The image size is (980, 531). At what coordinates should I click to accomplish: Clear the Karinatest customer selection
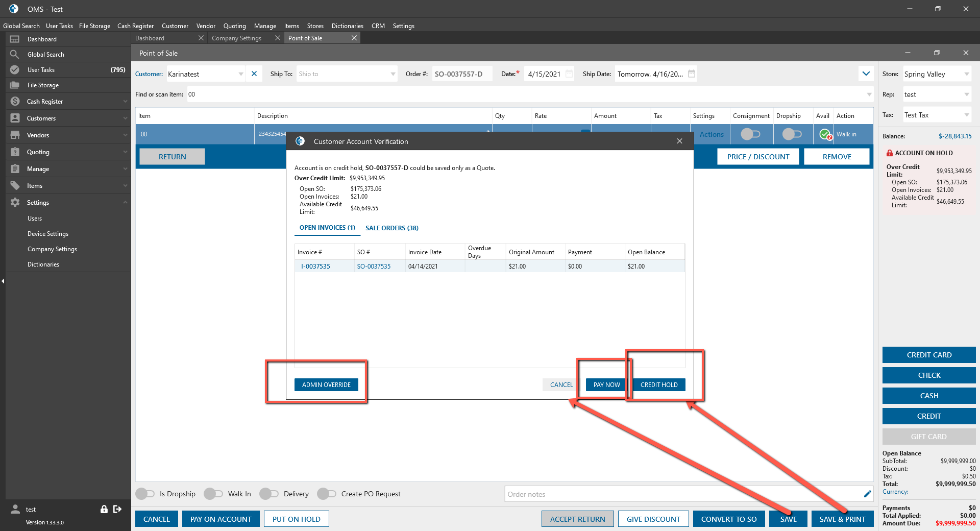[254, 74]
